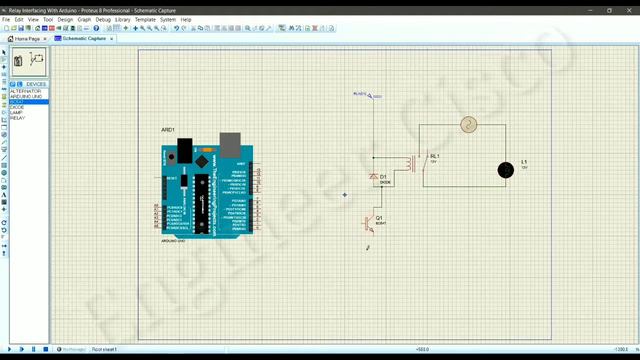Viewport: 640px width, 360px height.
Task: Click blue Help question-mark icon
Action: (x=96, y=28)
